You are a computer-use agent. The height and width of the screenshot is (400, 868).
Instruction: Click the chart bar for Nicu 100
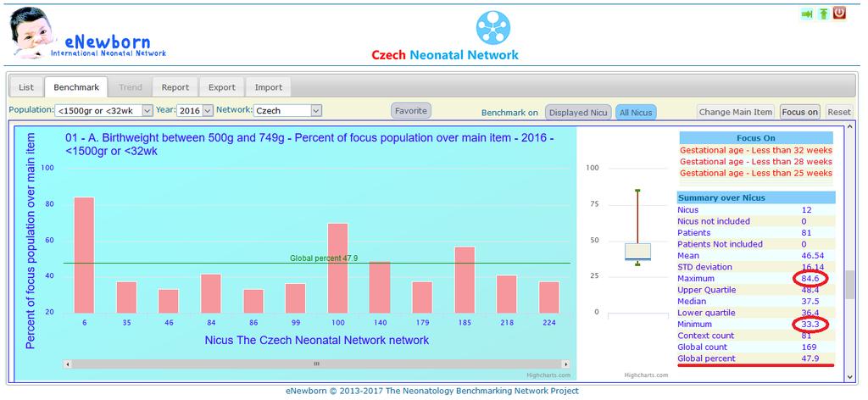337,269
